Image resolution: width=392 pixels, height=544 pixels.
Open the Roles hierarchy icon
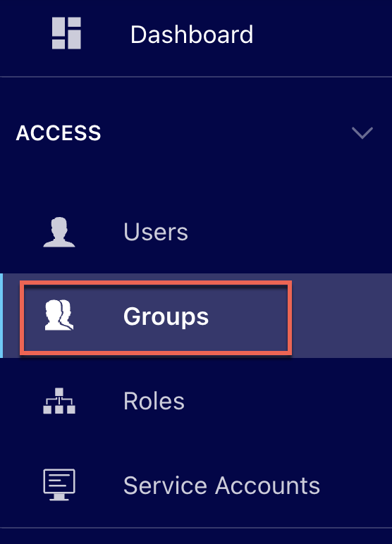[x=59, y=401]
